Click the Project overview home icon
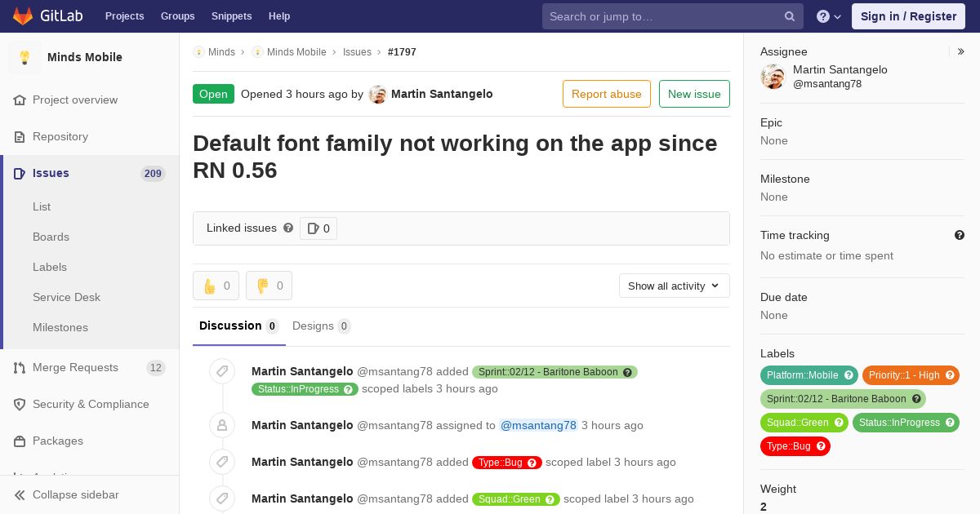The image size is (980, 514). (20, 100)
